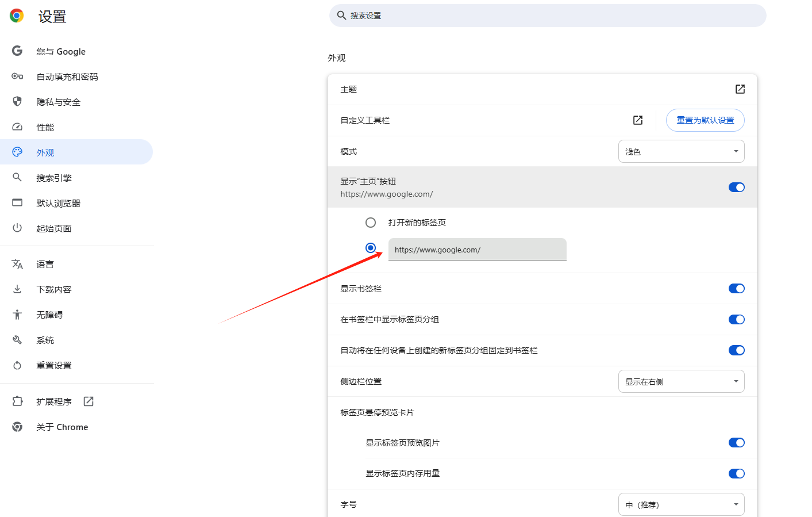This screenshot has width=812, height=517.
Task: Toggle 显示标签页预览图片 switch
Action: (737, 442)
